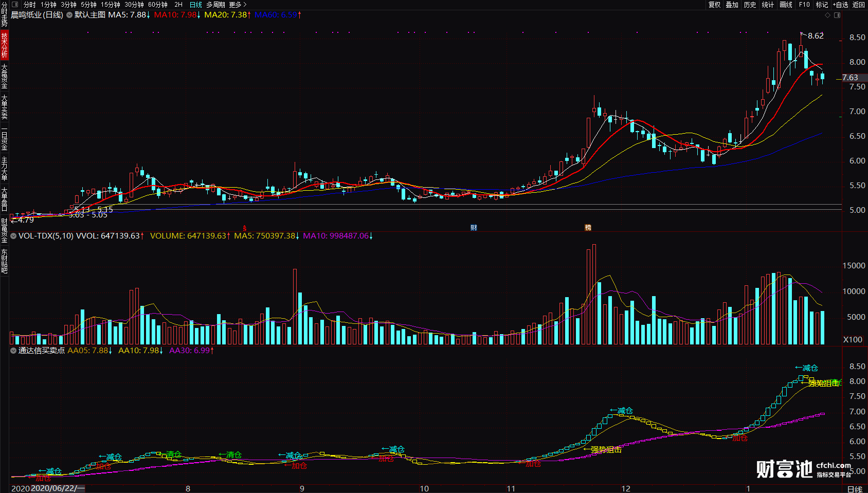This screenshot has height=493, width=868.
Task: Switch to 分时 period tab
Action: (29, 5)
